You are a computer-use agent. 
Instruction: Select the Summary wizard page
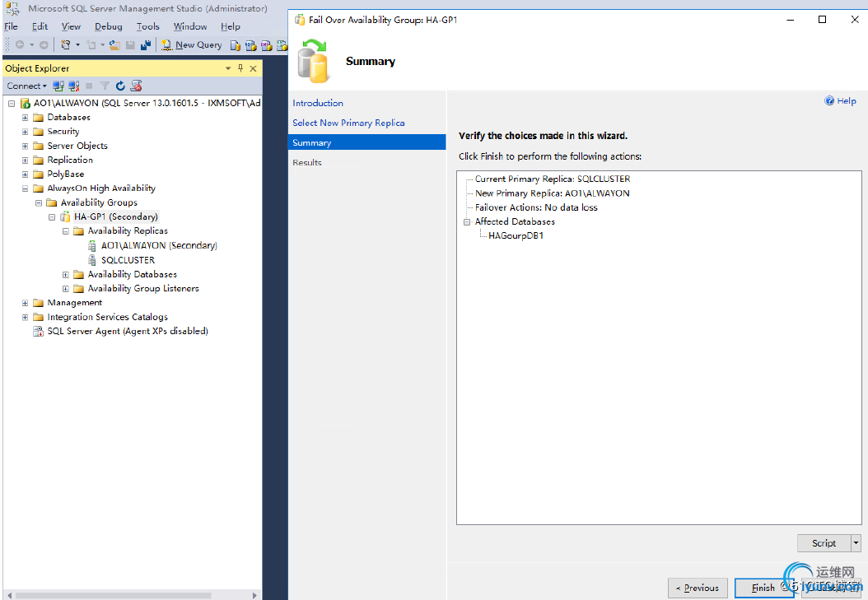367,142
